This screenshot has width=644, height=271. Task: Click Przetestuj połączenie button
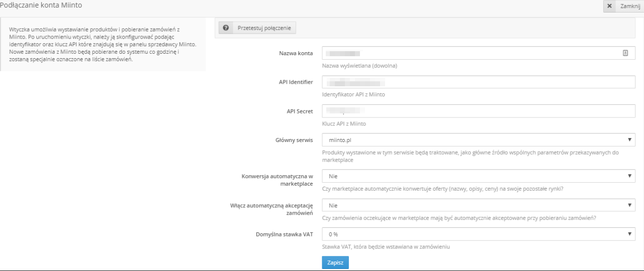pos(257,28)
